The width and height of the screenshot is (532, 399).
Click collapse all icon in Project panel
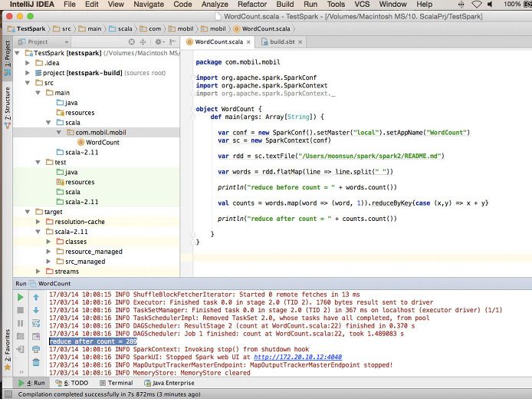pos(143,41)
